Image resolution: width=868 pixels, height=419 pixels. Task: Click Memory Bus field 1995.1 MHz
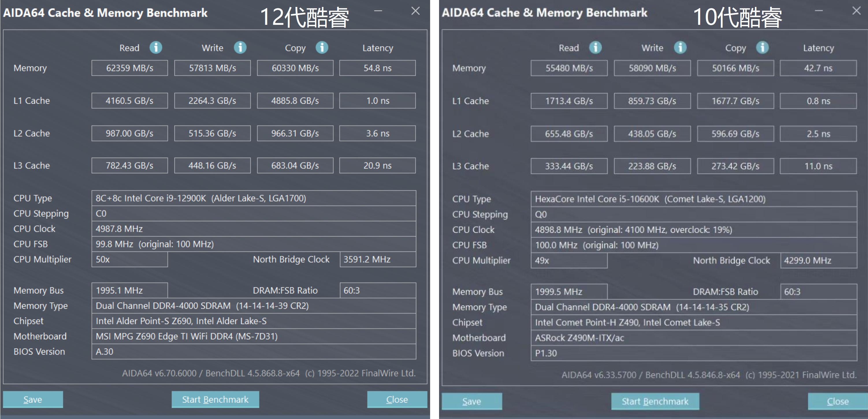(x=130, y=290)
